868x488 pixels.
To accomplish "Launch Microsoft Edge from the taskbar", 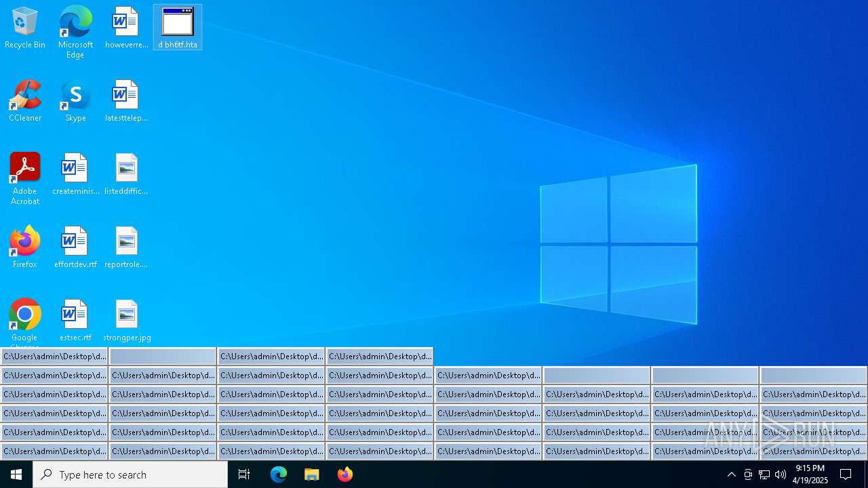I will click(279, 474).
